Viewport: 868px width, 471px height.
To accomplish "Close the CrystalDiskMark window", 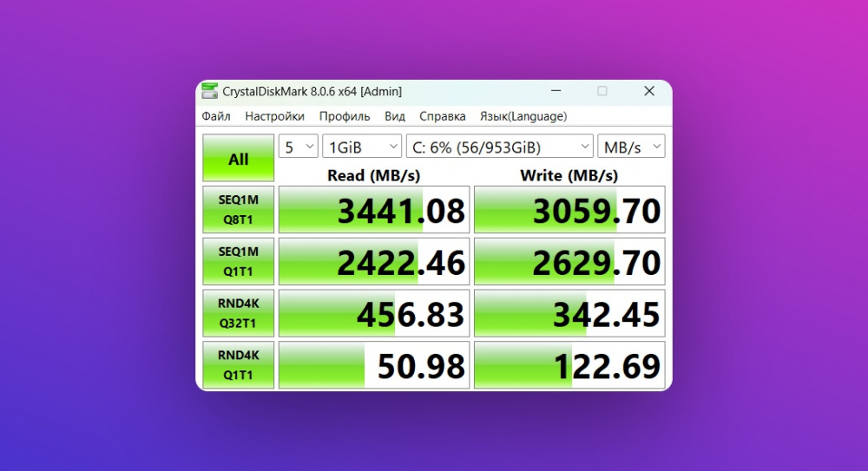I will point(649,91).
